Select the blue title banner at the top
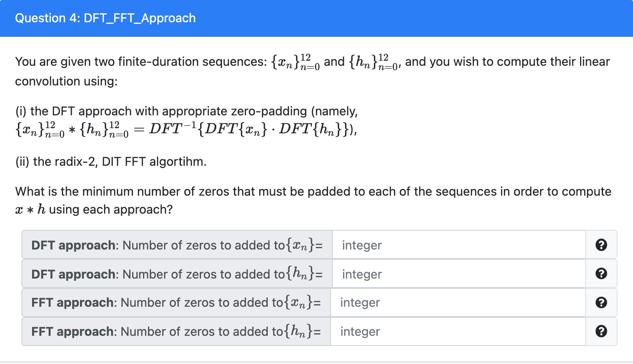633x364 pixels. pyautogui.click(x=316, y=18)
